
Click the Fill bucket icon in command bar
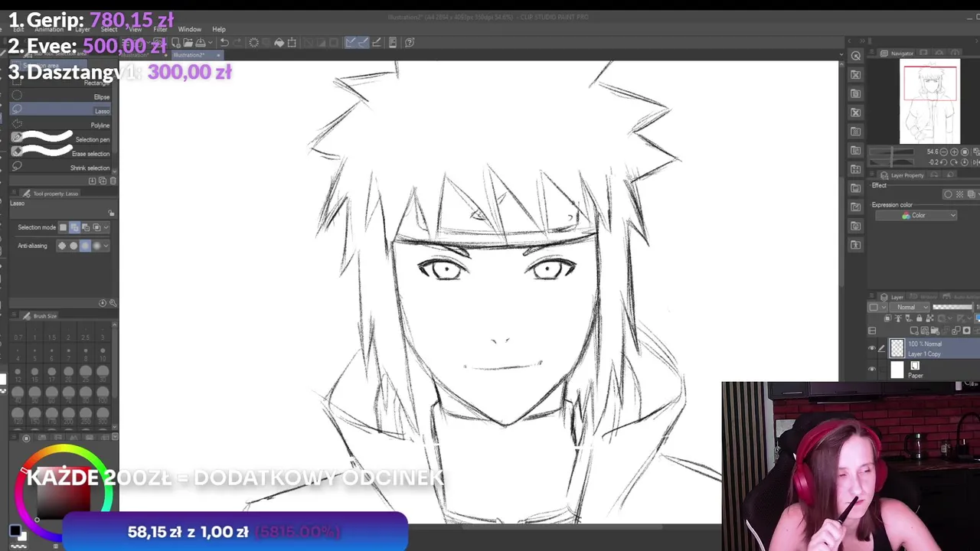[279, 43]
